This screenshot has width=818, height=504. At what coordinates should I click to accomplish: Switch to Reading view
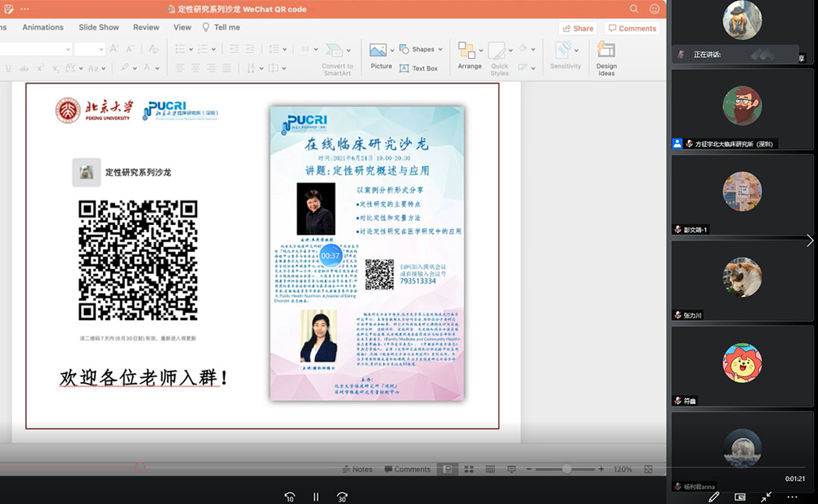pyautogui.click(x=490, y=469)
